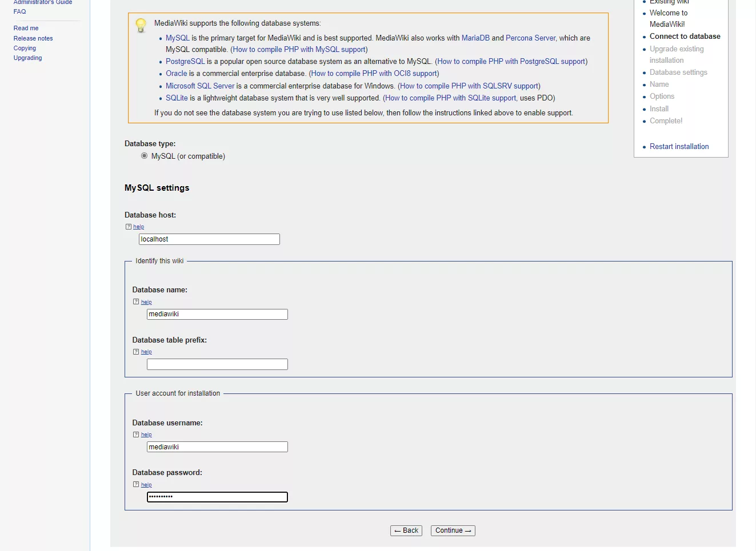Follow the MariaDB link
This screenshot has width=756, height=551.
[475, 38]
